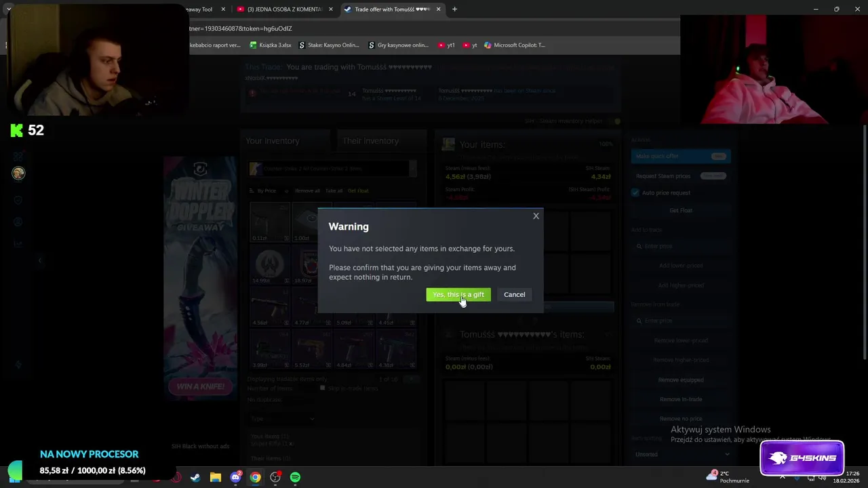Select the inventory item priced 4.84zł

pyautogui.click(x=354, y=348)
